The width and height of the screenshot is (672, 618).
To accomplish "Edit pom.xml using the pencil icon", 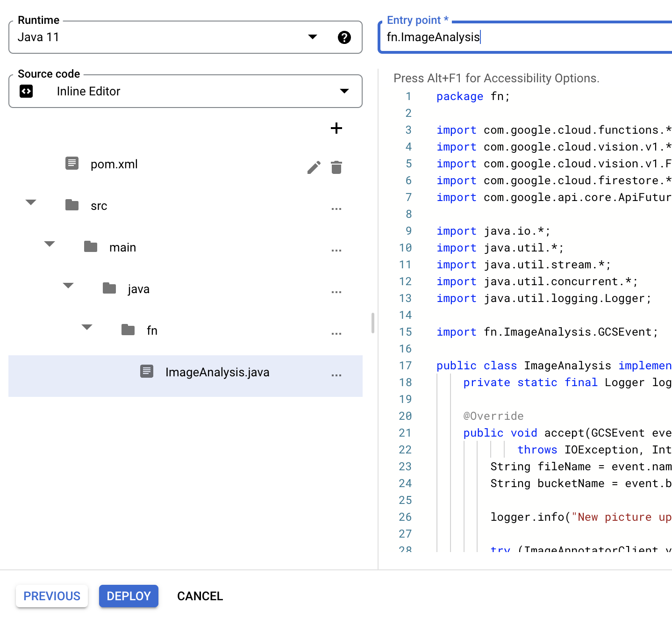I will click(314, 167).
